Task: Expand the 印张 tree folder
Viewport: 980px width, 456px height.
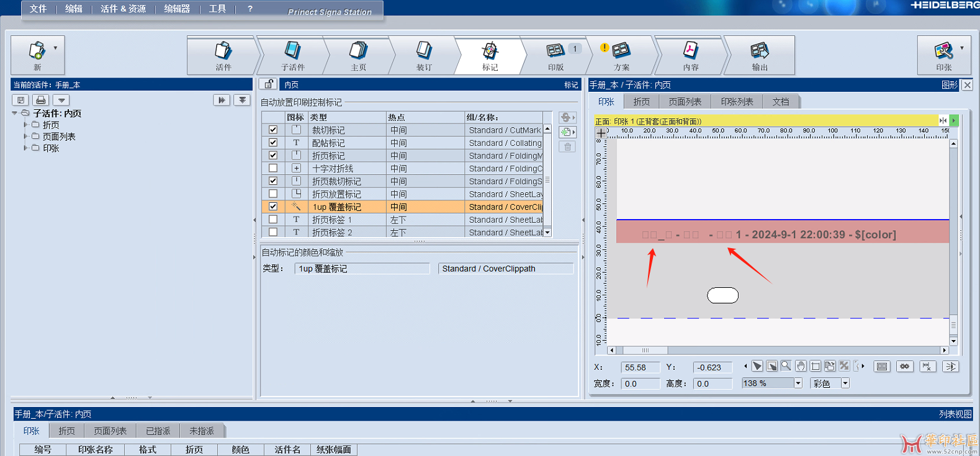Action: (25, 148)
